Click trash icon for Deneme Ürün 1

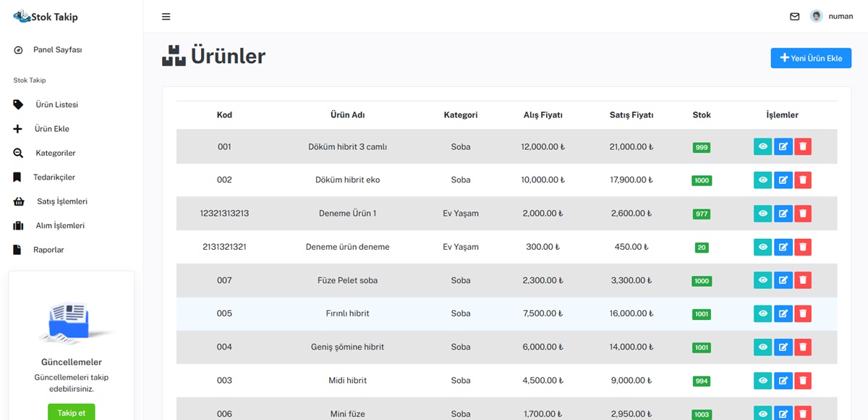[802, 214]
